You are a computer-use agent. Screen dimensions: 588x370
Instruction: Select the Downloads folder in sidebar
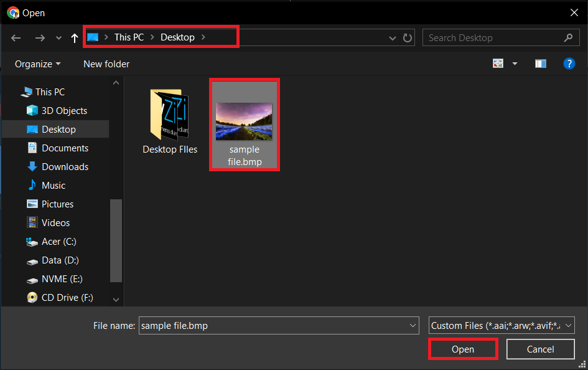click(62, 166)
